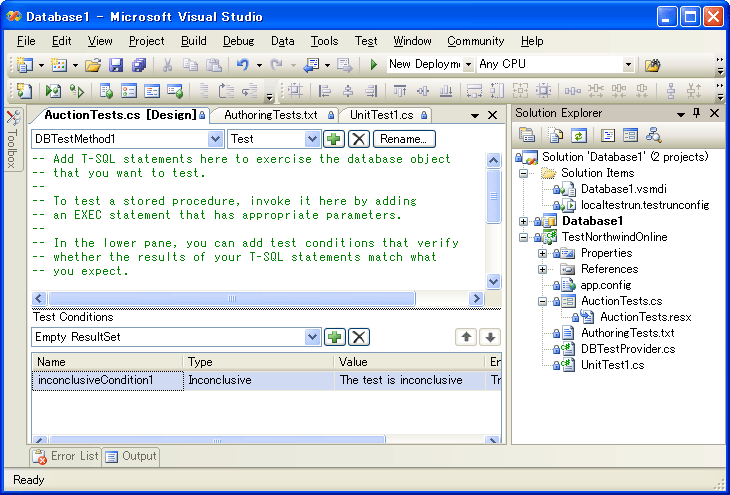Click the Properties icon in Solution Explorer
Screen dimensions: 730x495
(527, 136)
